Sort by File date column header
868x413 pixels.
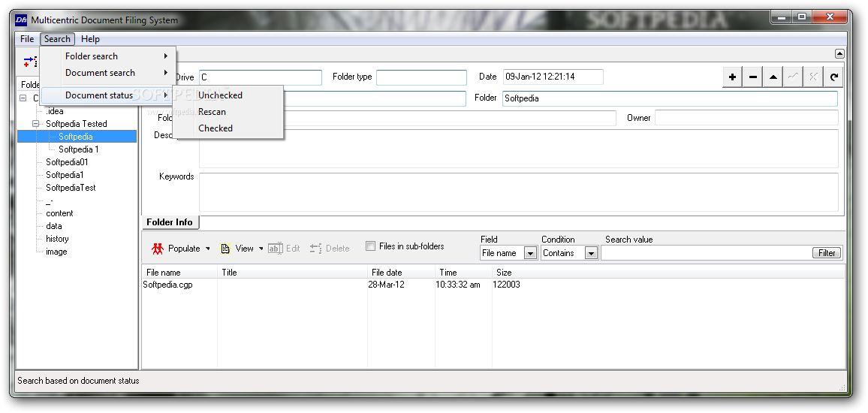[402, 273]
